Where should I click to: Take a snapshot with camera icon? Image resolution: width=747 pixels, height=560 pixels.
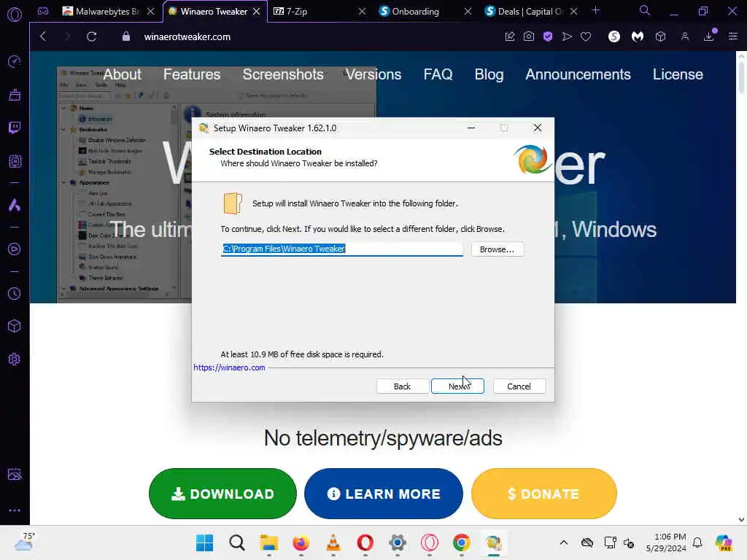click(529, 36)
